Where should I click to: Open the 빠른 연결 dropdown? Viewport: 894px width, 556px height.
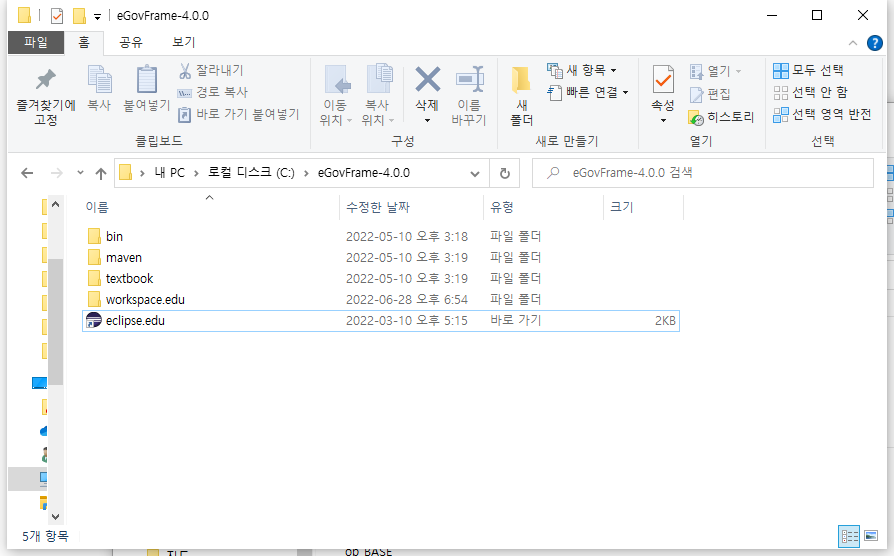click(588, 92)
